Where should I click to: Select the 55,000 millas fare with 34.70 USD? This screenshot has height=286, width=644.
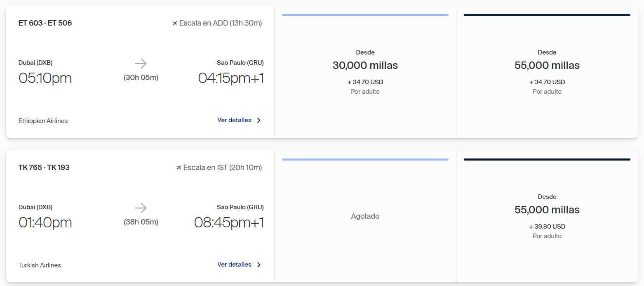coord(547,72)
